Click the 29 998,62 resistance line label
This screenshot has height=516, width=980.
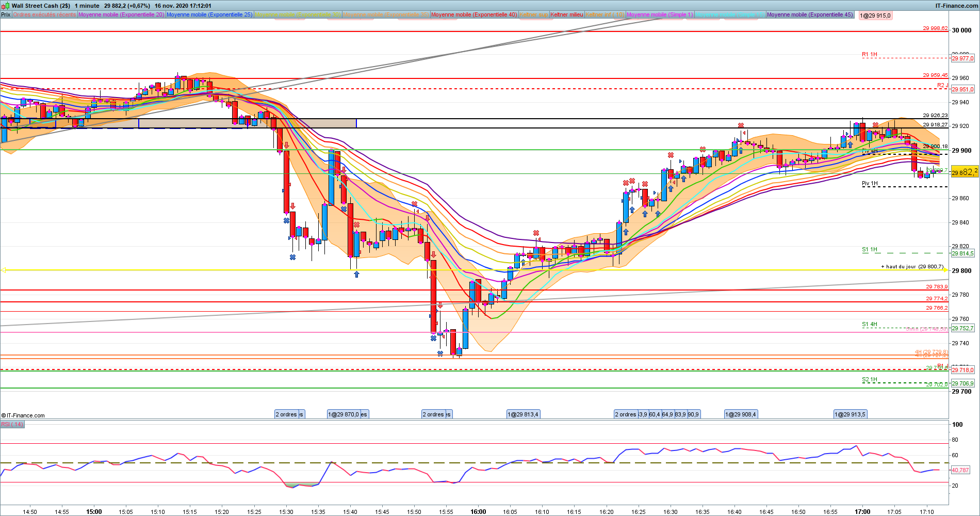click(935, 28)
